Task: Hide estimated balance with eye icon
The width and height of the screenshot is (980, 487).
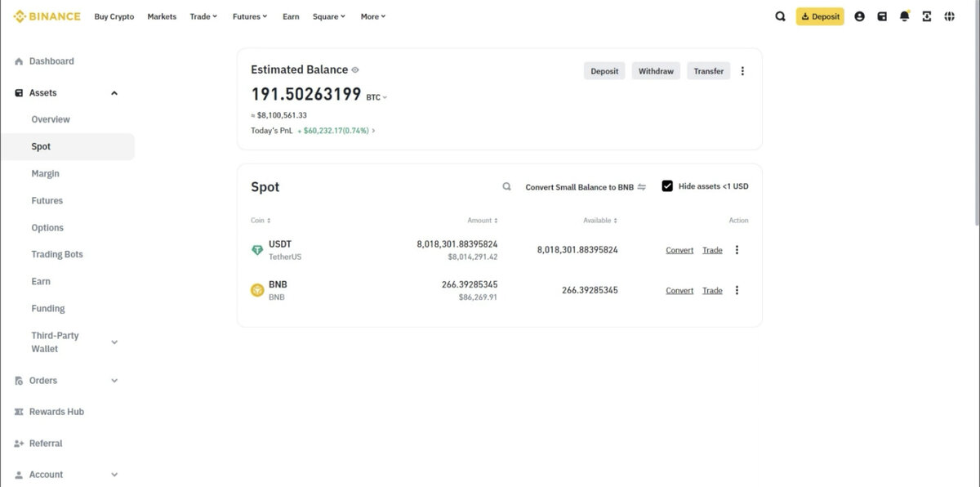Action: [355, 70]
